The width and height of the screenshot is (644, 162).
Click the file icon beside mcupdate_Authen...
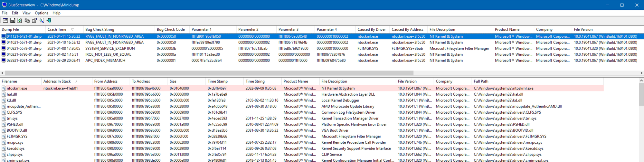(x=4, y=106)
